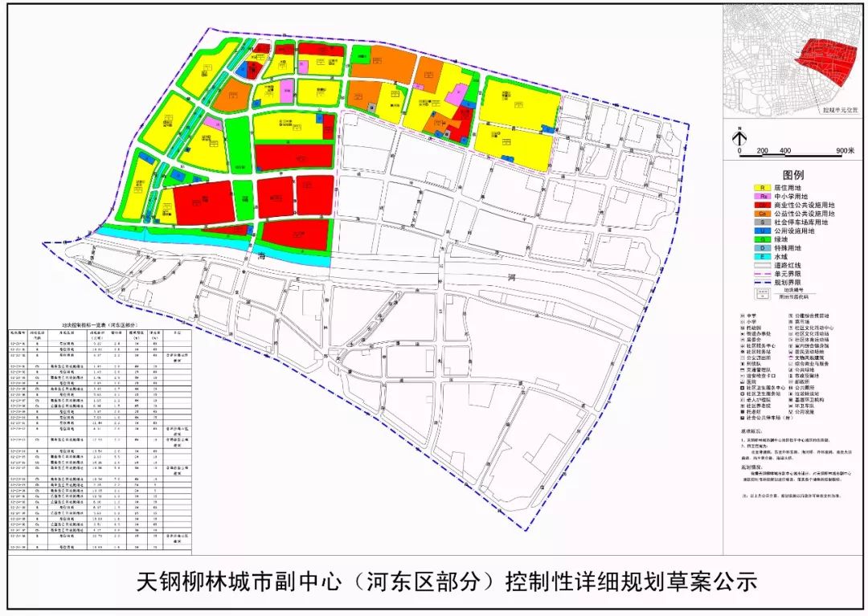Click the yellow R 居住用地 color swatch
Image resolution: width=868 pixels, height=616 pixels.
click(762, 188)
